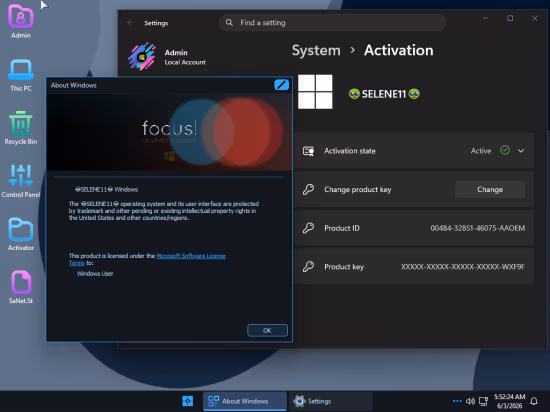Viewport: 550px width, 412px height.
Task: Click the back arrow in Settings
Action: pyautogui.click(x=130, y=23)
